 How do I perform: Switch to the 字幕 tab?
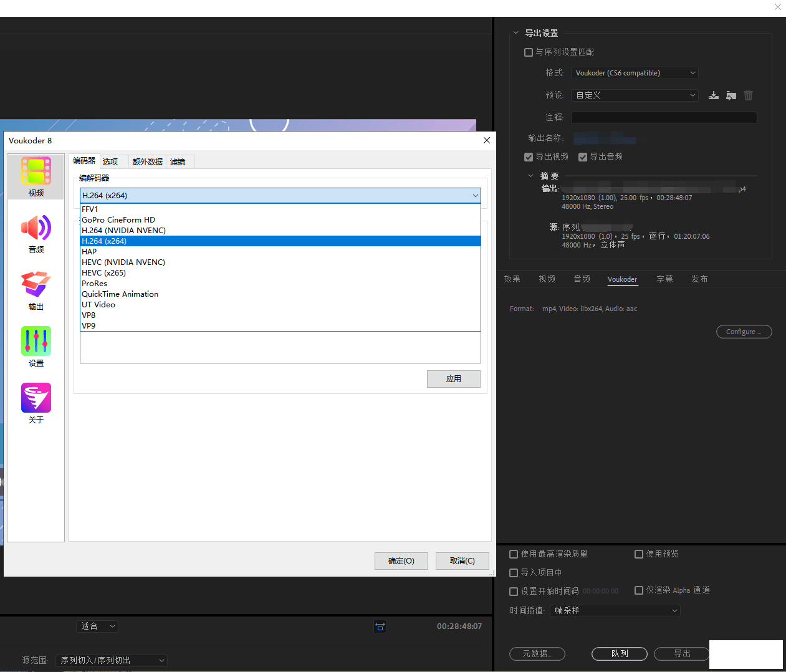point(665,279)
